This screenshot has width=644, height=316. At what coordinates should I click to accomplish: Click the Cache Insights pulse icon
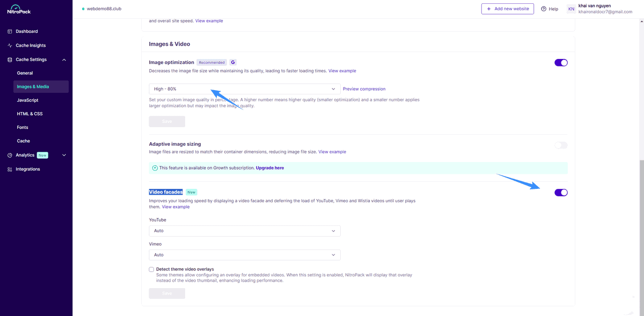click(x=10, y=46)
